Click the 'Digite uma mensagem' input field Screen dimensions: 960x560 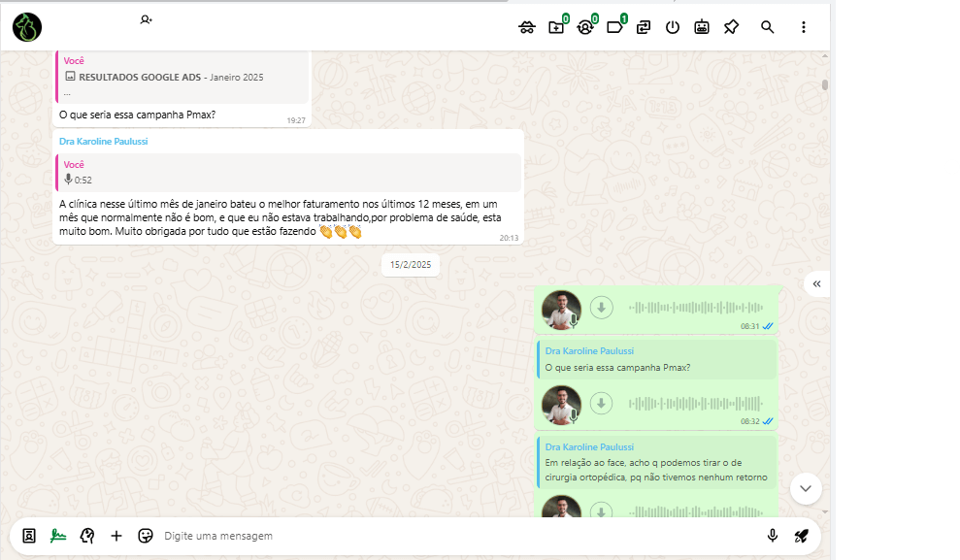point(456,536)
